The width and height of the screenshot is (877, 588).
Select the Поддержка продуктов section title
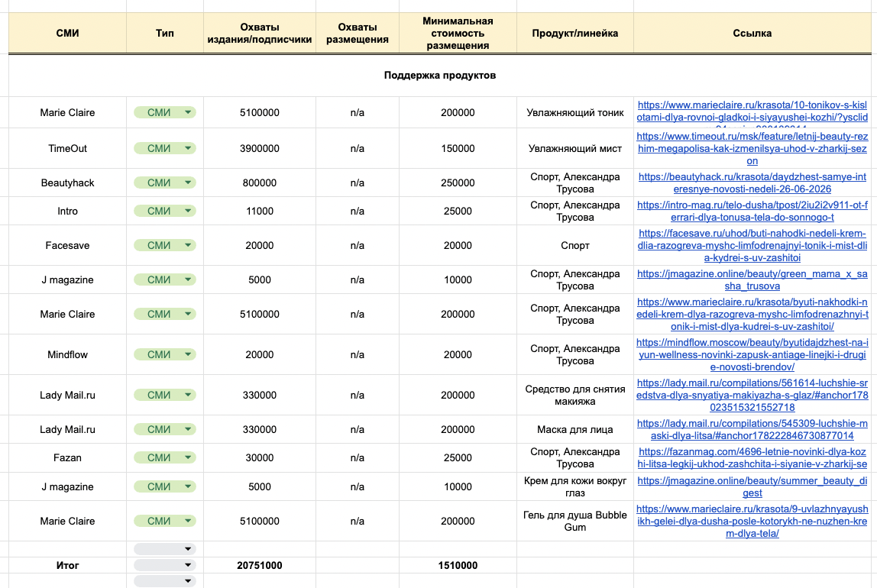439,76
